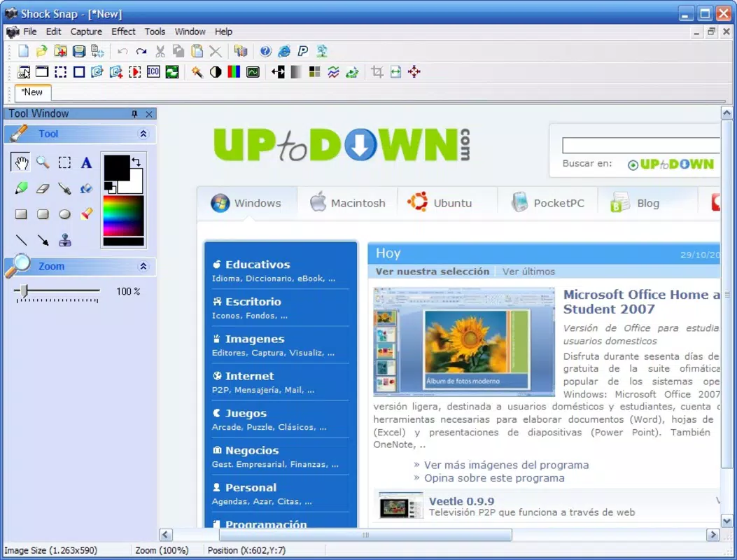737x560 pixels.
Task: Pick a color from the rainbow spectrum
Action: pos(123,216)
